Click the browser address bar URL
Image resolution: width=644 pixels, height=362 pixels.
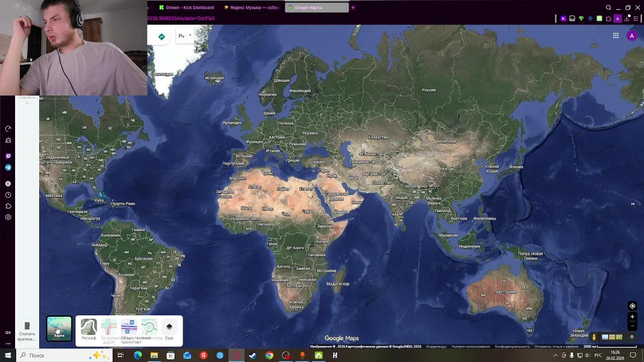[181, 19]
